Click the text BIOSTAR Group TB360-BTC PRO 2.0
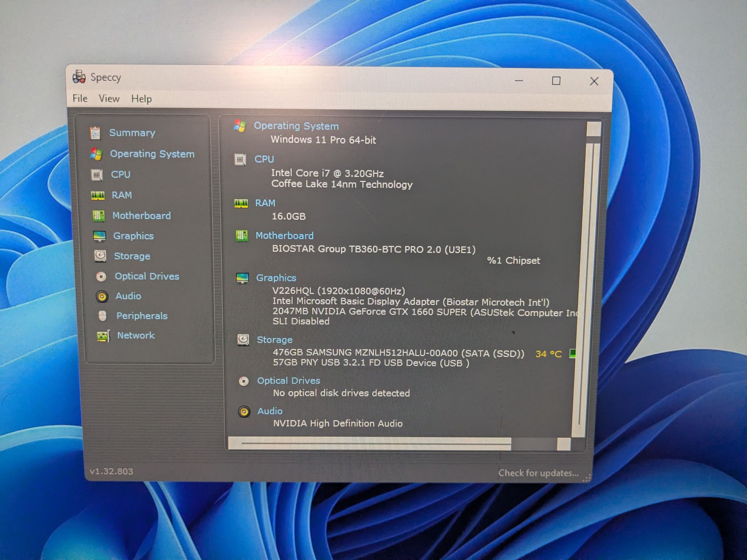The image size is (747, 560). click(356, 249)
